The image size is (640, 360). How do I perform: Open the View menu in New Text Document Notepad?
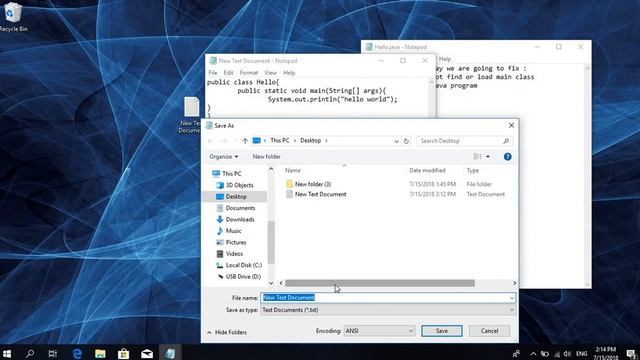[271, 73]
